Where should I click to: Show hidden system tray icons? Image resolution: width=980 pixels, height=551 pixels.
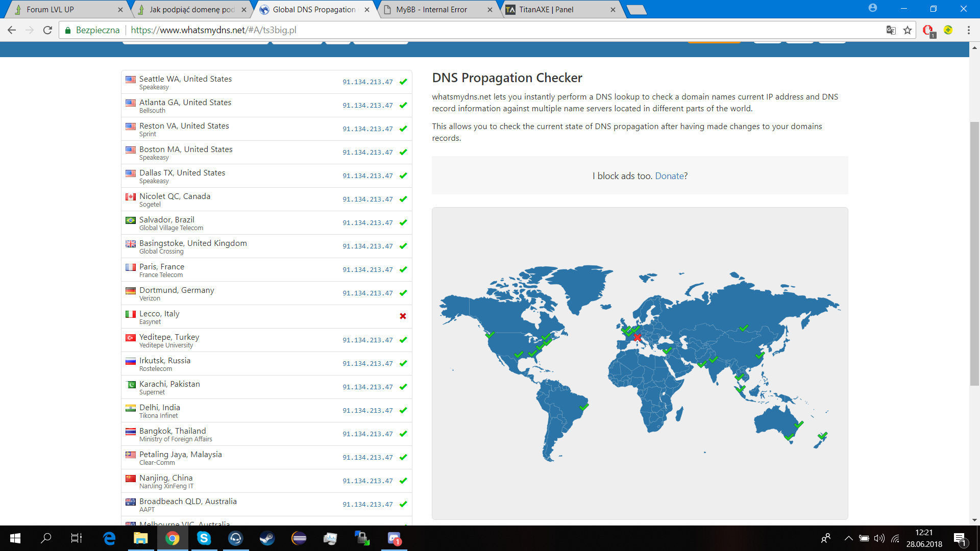coord(848,538)
